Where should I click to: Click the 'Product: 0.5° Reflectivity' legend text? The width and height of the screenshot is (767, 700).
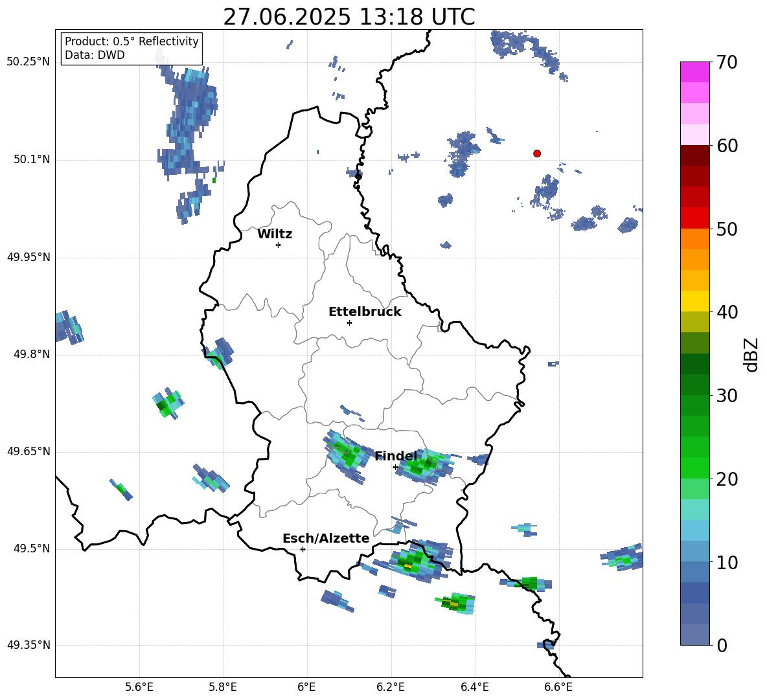[x=132, y=41]
